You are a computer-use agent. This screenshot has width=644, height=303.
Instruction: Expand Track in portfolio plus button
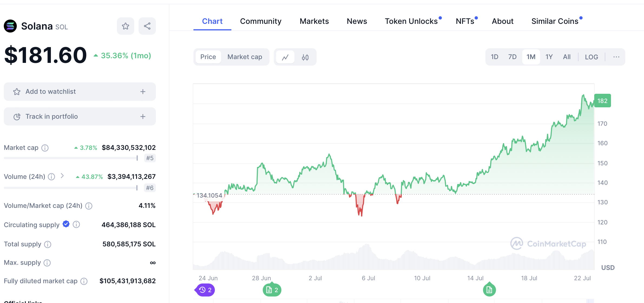(143, 117)
